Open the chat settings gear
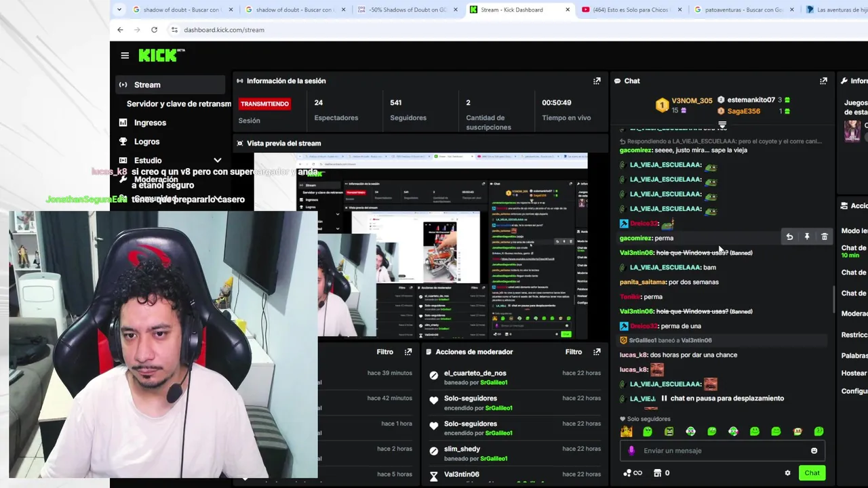Screen dimensions: 868x488 pyautogui.click(x=787, y=473)
